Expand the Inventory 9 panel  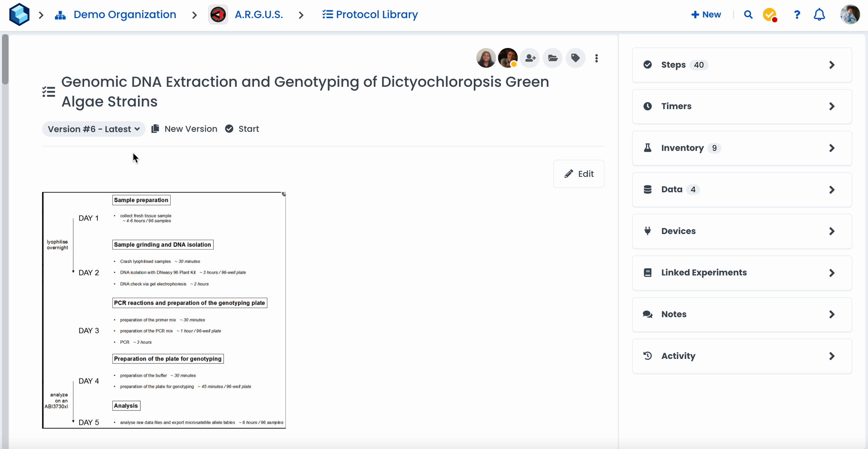742,148
